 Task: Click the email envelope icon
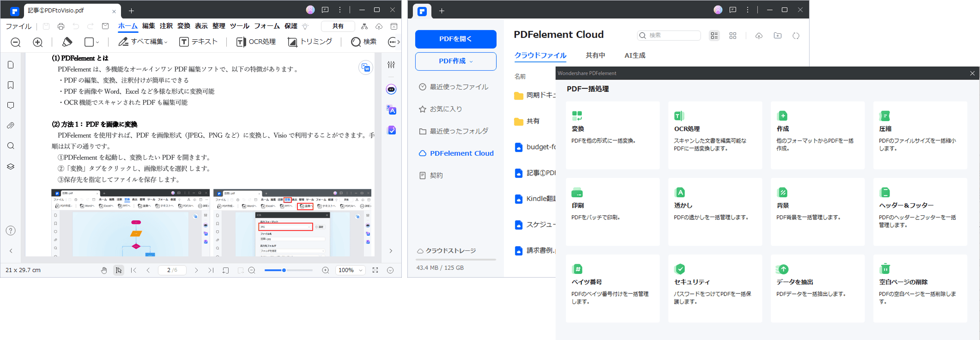click(x=105, y=26)
